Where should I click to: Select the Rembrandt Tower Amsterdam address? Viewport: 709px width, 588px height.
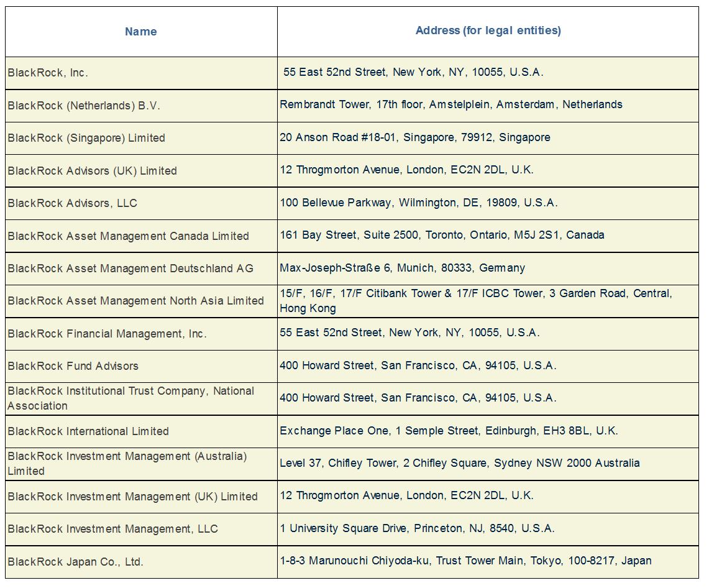[488, 106]
